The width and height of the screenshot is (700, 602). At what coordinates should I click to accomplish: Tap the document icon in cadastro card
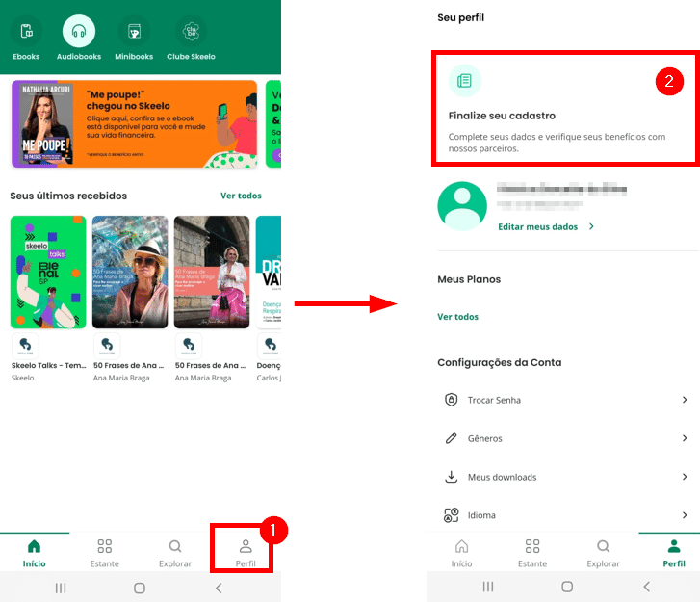[x=464, y=81]
